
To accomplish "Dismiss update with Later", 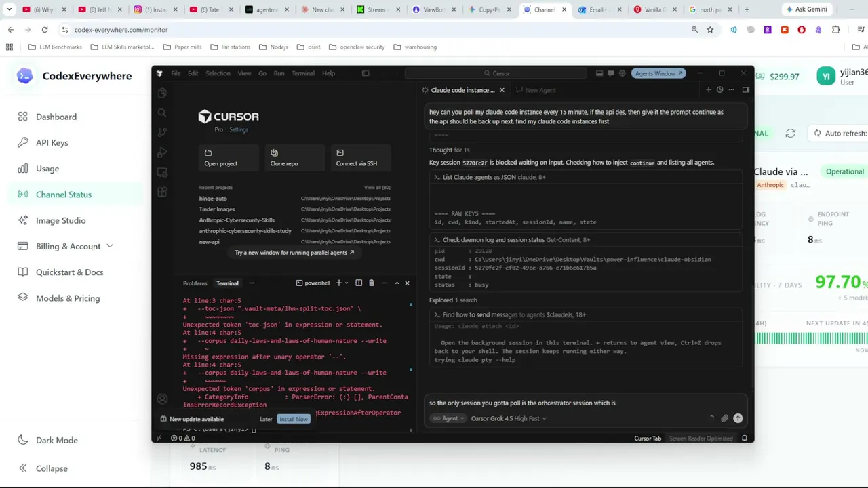I will click(x=266, y=419).
